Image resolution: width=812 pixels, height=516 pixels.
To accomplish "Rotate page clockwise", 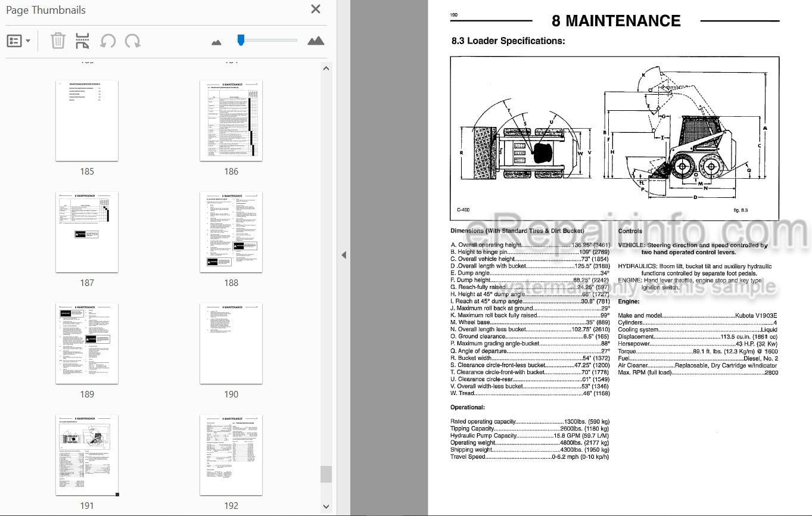I will point(132,41).
